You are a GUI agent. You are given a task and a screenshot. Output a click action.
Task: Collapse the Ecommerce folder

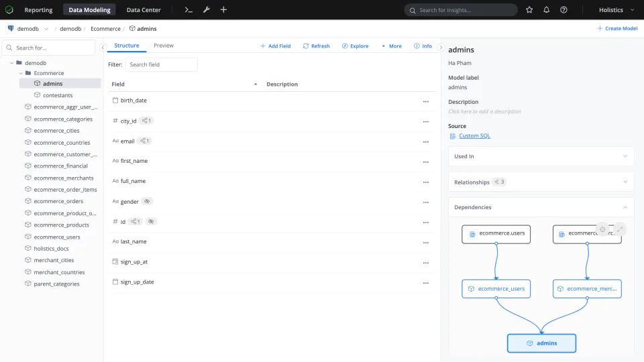point(21,73)
